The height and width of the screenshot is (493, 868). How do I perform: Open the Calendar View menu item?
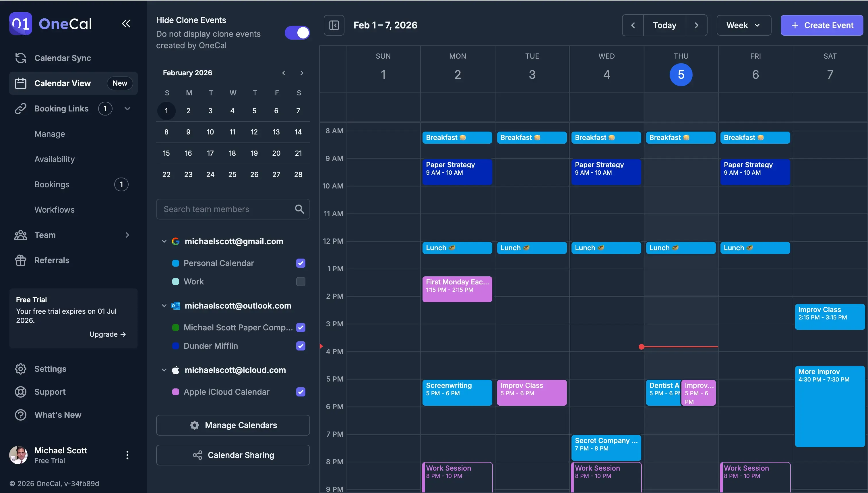(x=62, y=83)
